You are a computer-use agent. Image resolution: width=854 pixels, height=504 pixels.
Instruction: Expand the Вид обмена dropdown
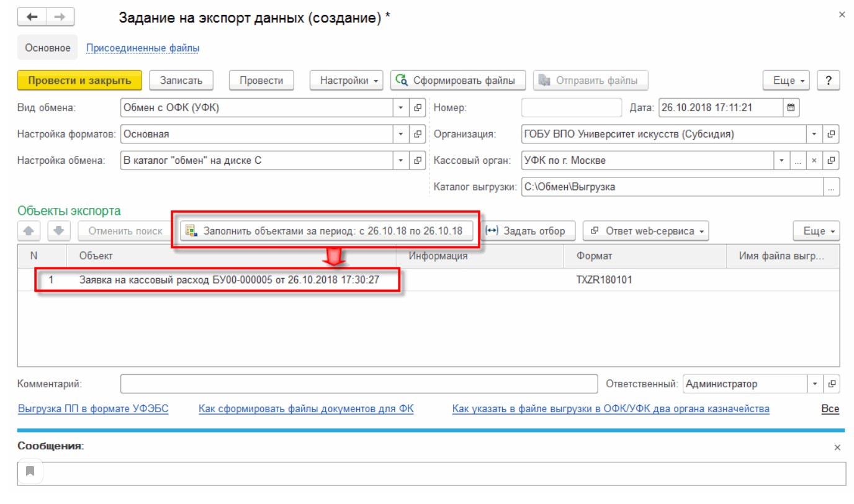point(401,107)
